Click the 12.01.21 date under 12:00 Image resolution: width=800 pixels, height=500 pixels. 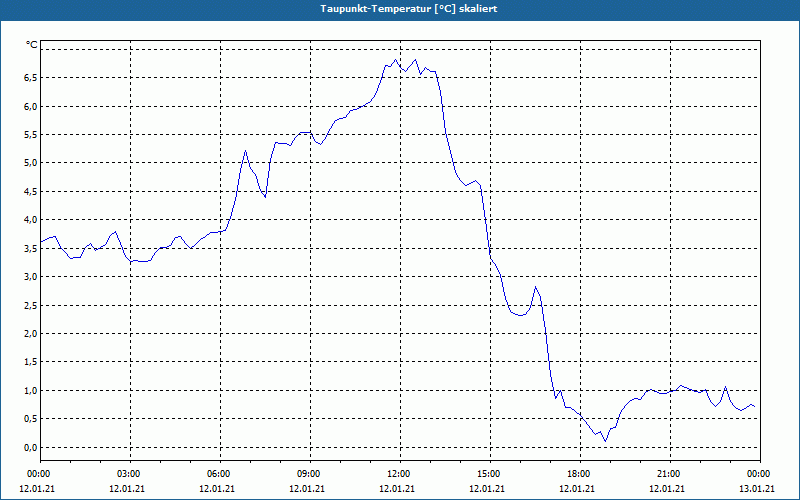(397, 488)
